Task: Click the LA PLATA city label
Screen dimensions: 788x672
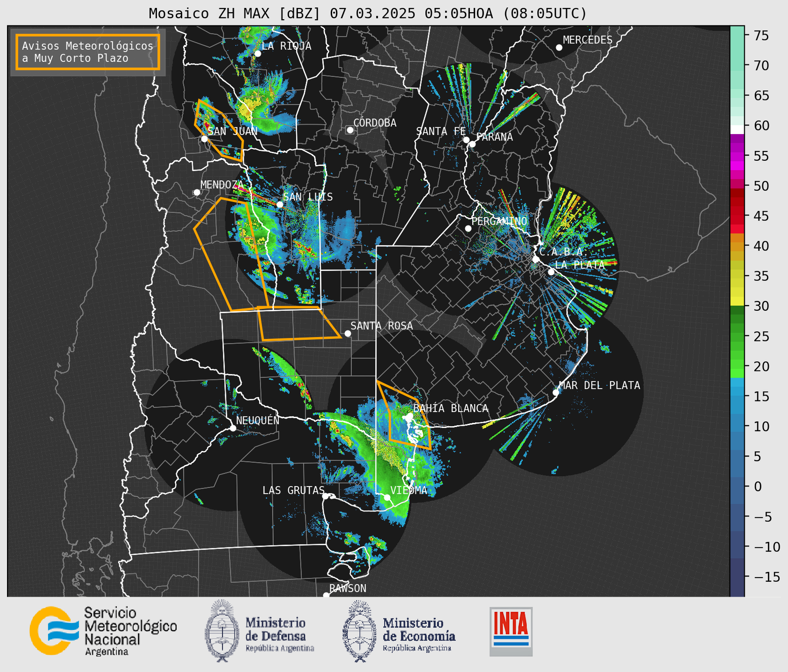Action: [x=580, y=265]
